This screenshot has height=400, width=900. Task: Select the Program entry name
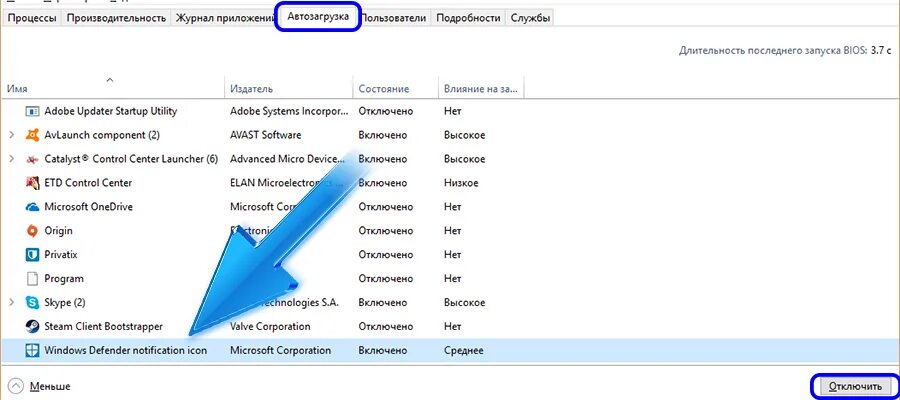tap(64, 279)
